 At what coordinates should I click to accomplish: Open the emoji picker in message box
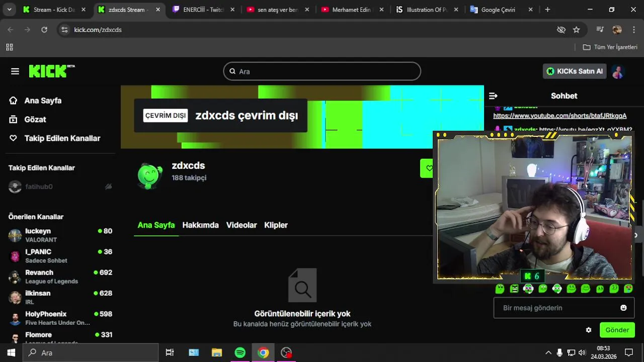tap(623, 308)
